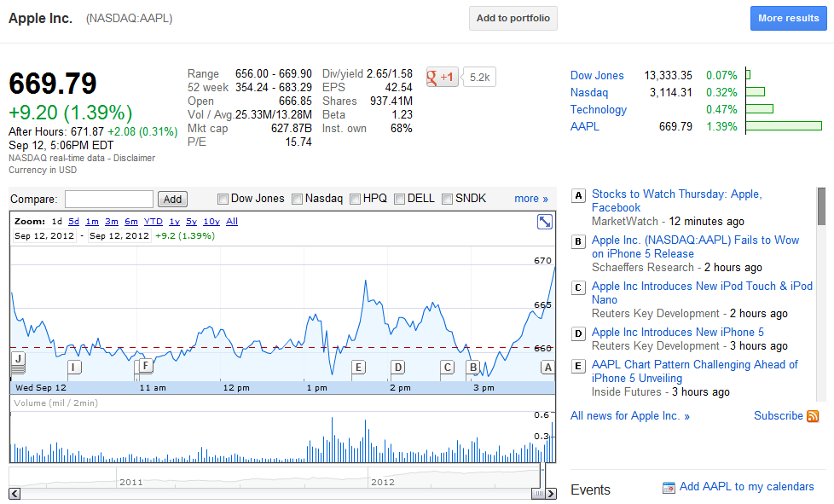This screenshot has height=504, width=834.
Task: Click the timeline range slider handle
Action: click(x=539, y=494)
